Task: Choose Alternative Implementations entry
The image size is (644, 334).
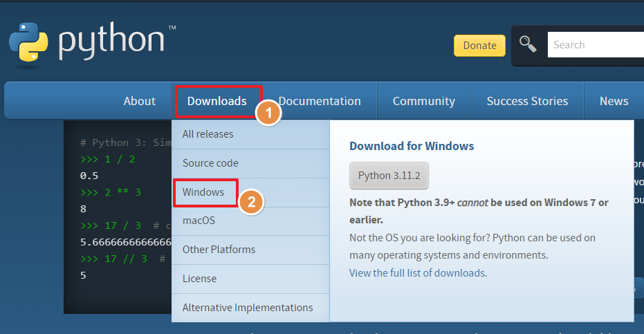Action: [250, 308]
